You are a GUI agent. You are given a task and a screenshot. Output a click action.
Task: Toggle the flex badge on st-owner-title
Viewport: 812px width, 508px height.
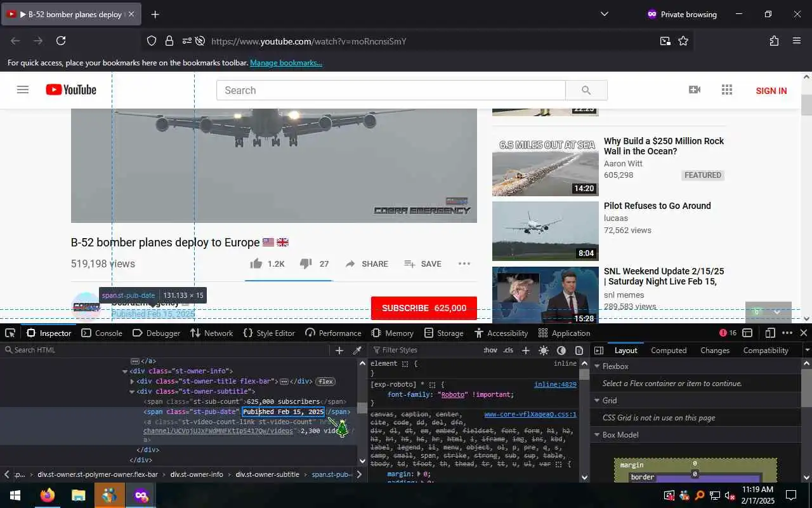click(325, 382)
